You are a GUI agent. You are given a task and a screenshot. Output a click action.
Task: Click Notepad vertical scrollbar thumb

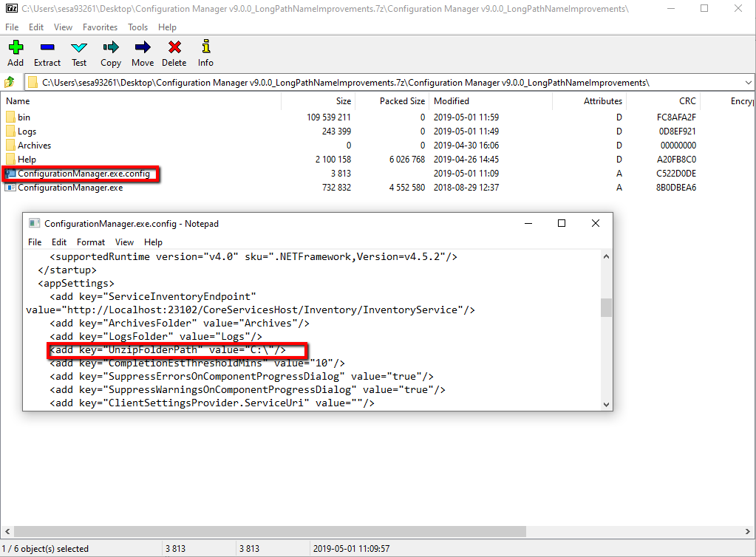(x=606, y=307)
